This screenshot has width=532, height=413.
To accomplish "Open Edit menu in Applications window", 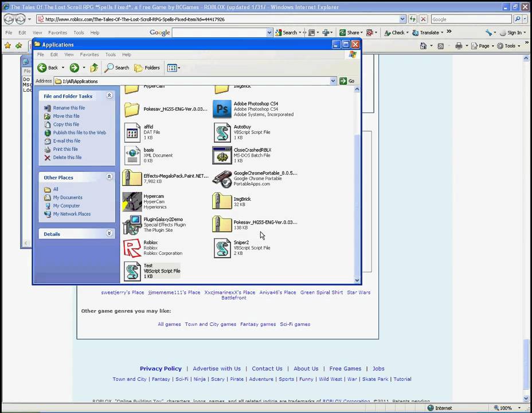I will point(54,54).
